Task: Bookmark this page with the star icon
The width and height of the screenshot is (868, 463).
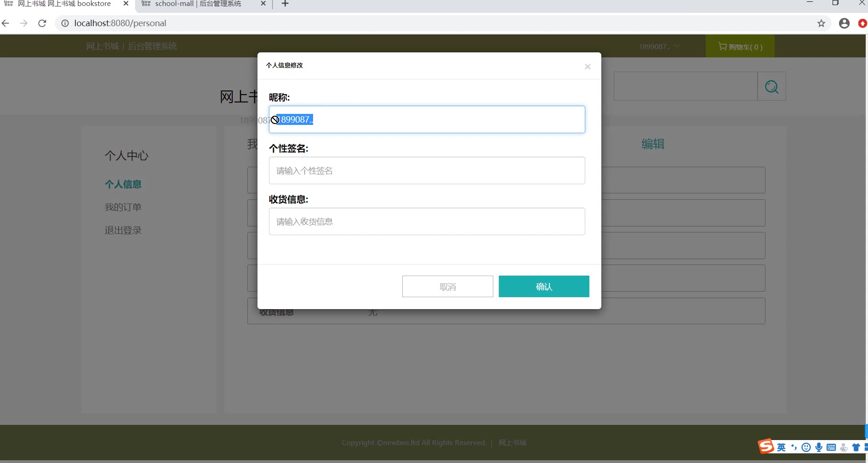Action: (821, 23)
